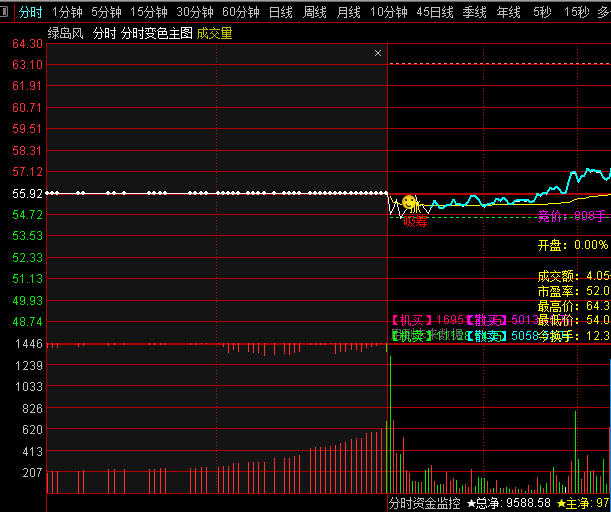Click the red 吸筹 signal label

pyautogui.click(x=415, y=221)
